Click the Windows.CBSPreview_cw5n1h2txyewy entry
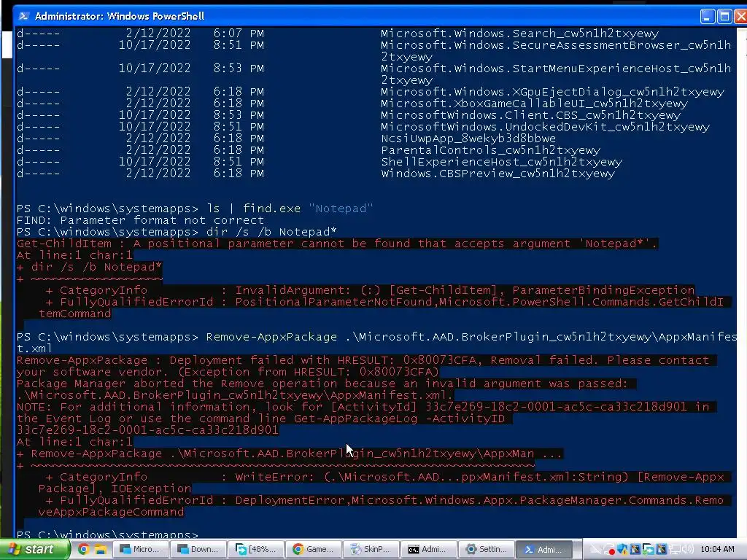Image resolution: width=747 pixels, height=560 pixels. (x=498, y=174)
